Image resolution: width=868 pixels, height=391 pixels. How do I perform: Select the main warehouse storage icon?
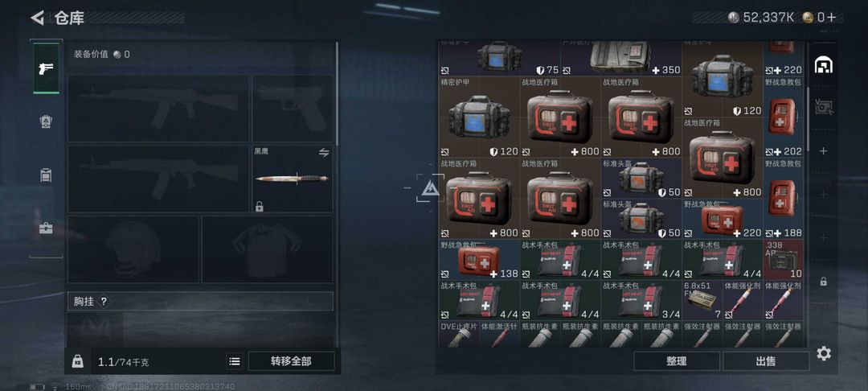pyautogui.click(x=823, y=65)
